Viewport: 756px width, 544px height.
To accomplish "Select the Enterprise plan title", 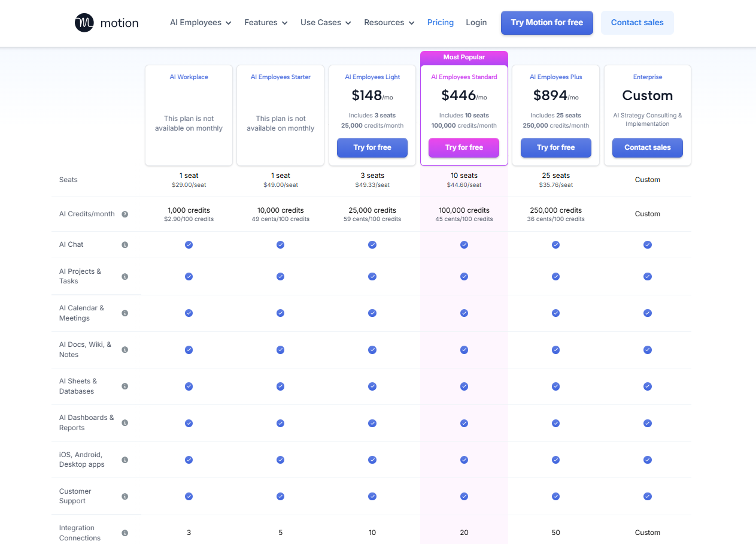I will 648,77.
